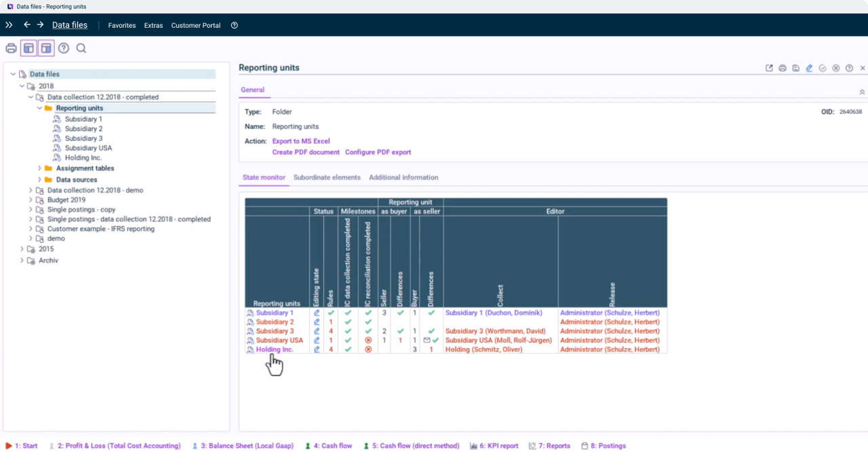Collapse the 2018 tree node
Viewport: 868px width, 456px height.
point(22,86)
